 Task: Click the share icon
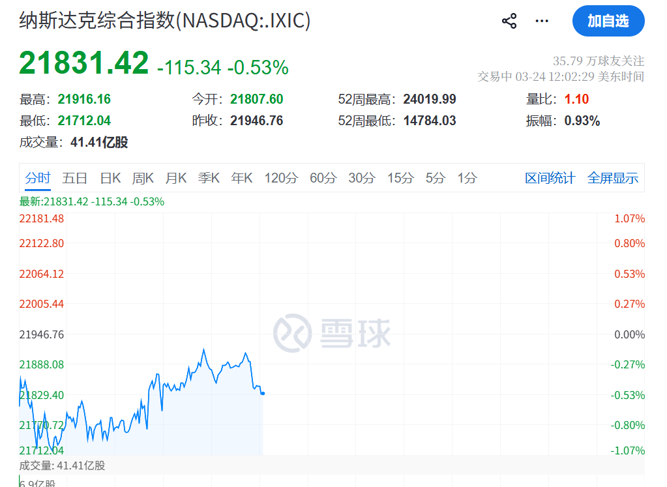[x=509, y=21]
